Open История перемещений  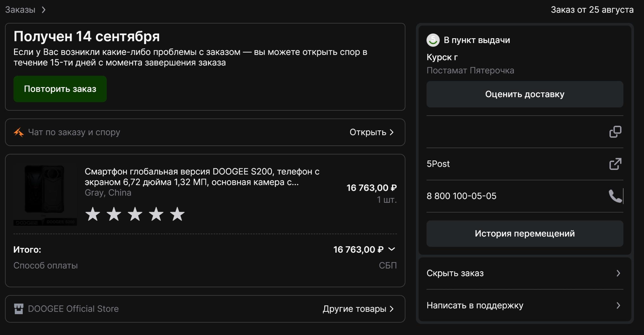click(525, 234)
